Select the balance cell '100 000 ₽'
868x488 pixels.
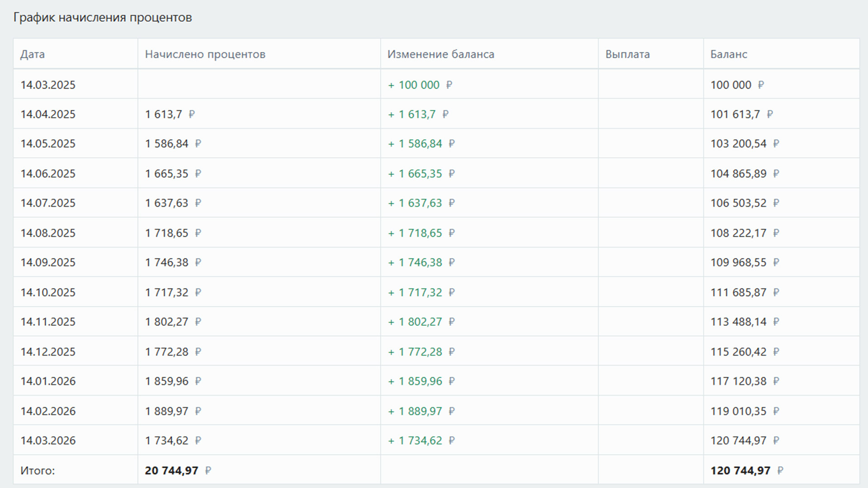click(737, 85)
